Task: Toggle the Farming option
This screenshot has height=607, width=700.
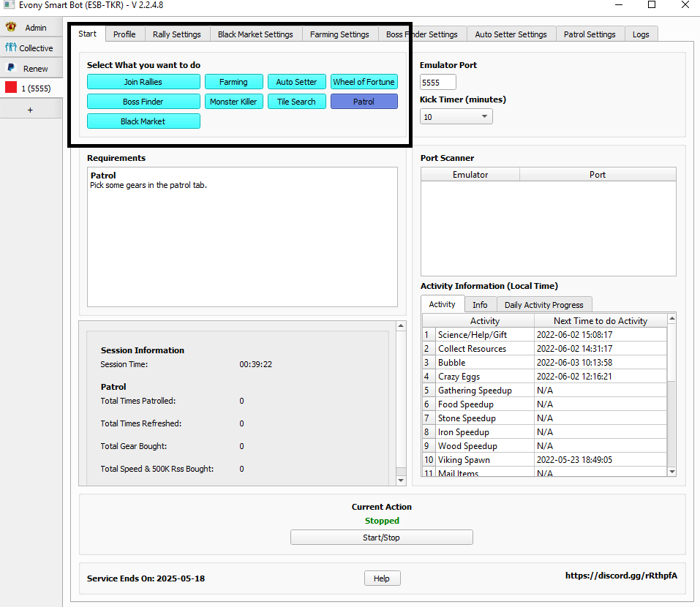Action: [233, 82]
